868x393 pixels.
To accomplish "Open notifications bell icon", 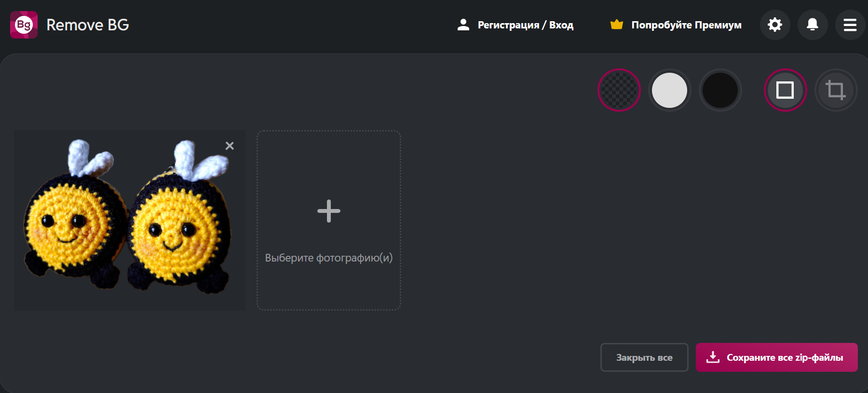I will click(813, 25).
